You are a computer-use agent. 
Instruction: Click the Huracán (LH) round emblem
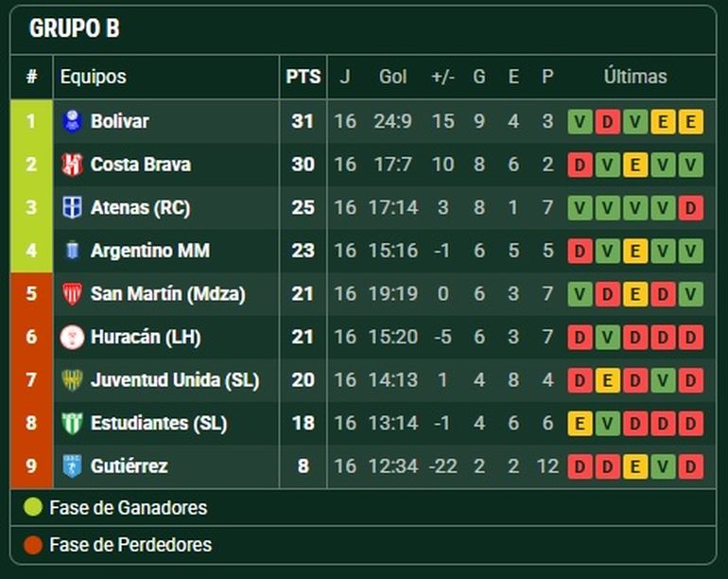(x=72, y=337)
